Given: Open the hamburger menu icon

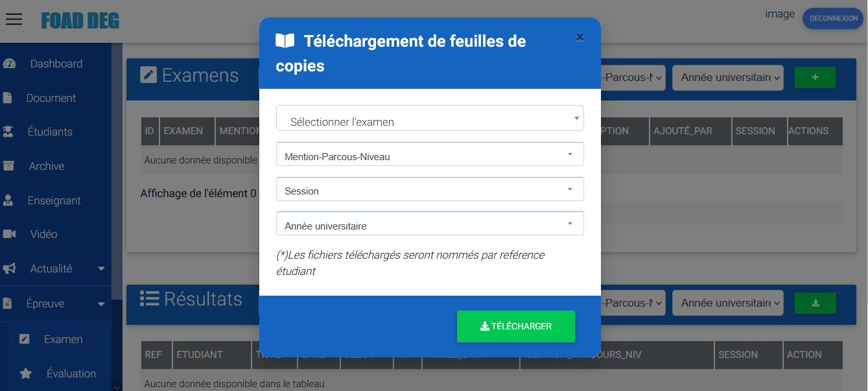Looking at the screenshot, I should (x=14, y=19).
